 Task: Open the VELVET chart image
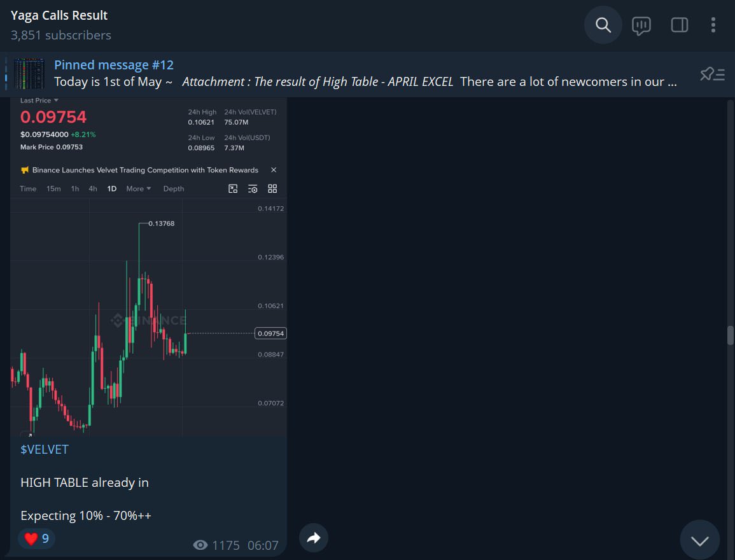149,267
